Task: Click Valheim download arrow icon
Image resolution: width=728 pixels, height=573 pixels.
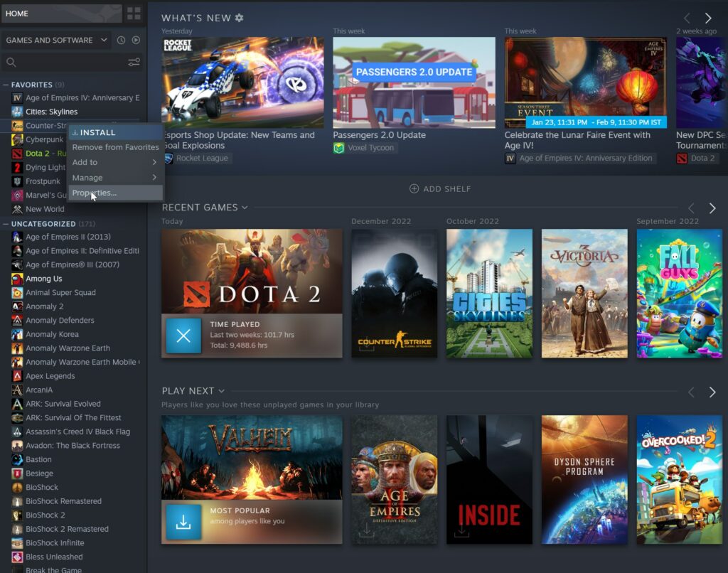Action: coord(183,522)
